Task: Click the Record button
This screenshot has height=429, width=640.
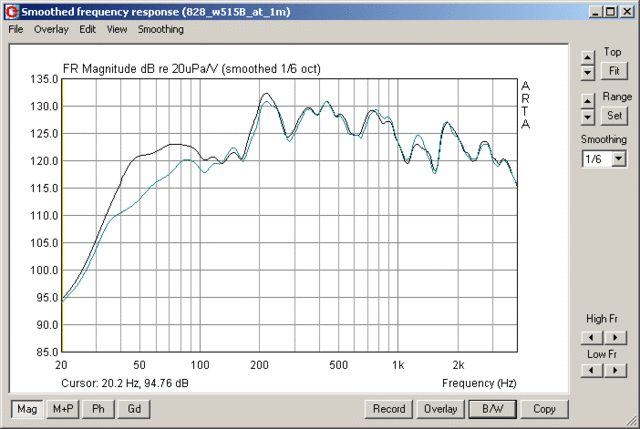Action: [x=389, y=409]
